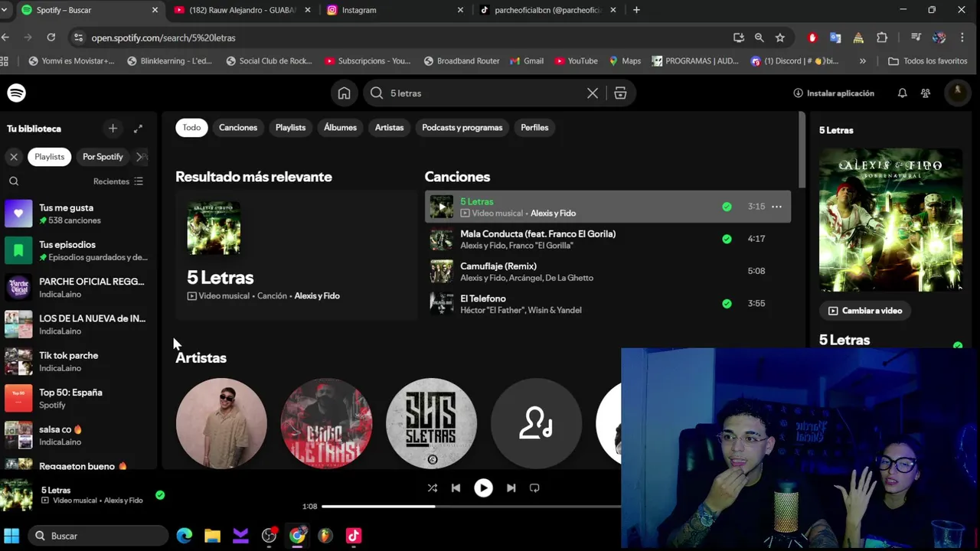Select the Playlists search filter tab

click(x=290, y=128)
